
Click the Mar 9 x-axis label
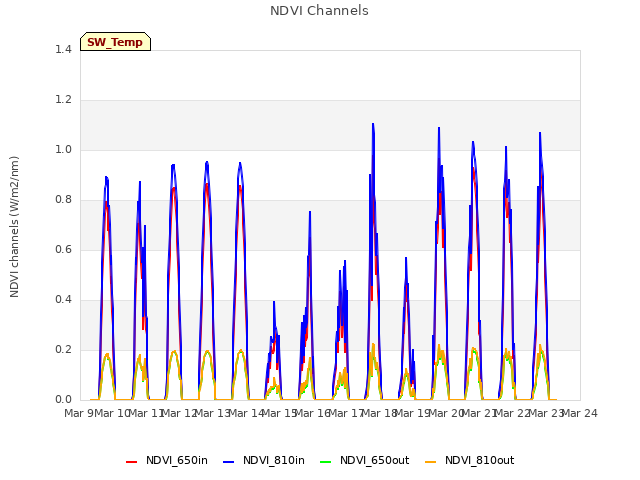79,413
